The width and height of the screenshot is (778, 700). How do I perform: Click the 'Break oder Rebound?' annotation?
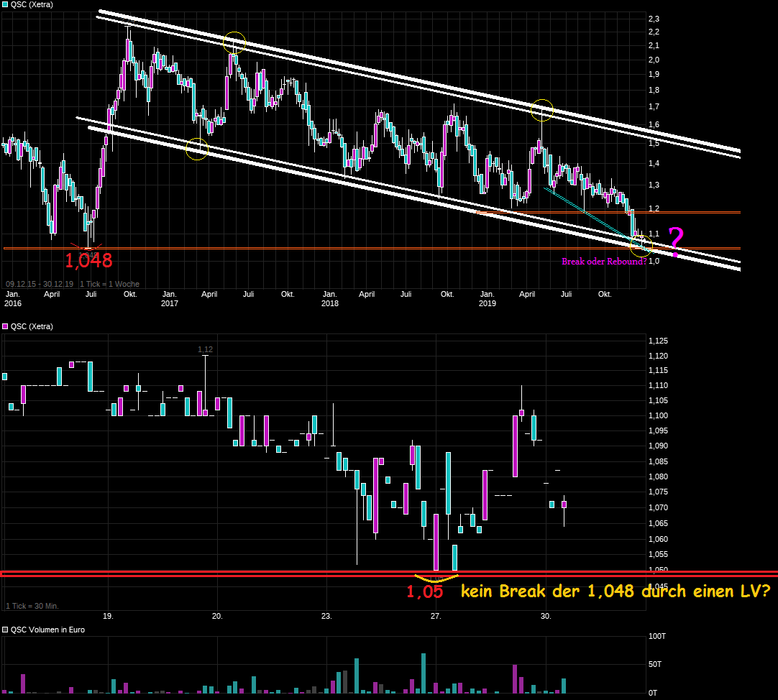[603, 262]
